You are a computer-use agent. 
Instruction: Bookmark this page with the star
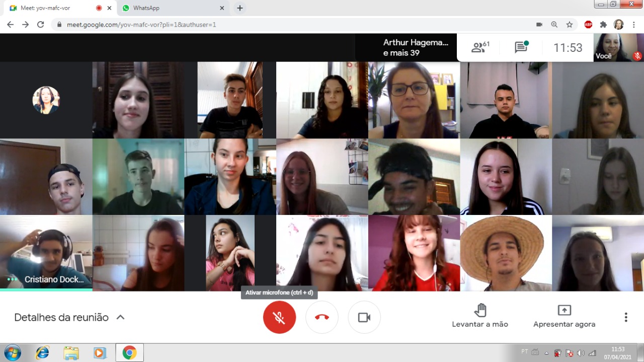coord(570,24)
